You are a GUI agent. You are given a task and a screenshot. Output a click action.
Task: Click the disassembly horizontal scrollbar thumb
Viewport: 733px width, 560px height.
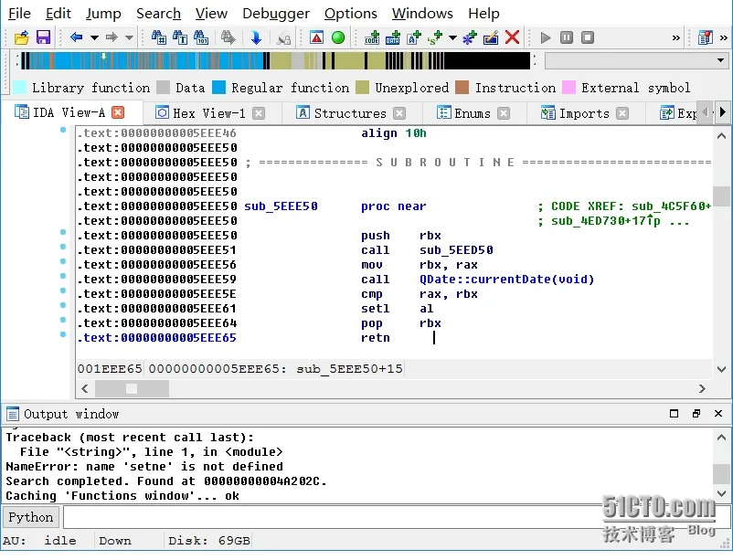pyautogui.click(x=132, y=388)
